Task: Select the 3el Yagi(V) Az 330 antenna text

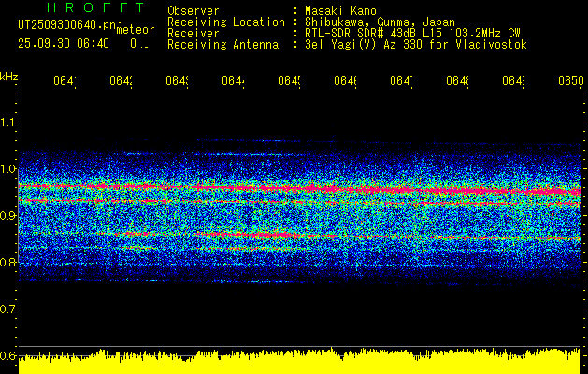Action: (416, 45)
